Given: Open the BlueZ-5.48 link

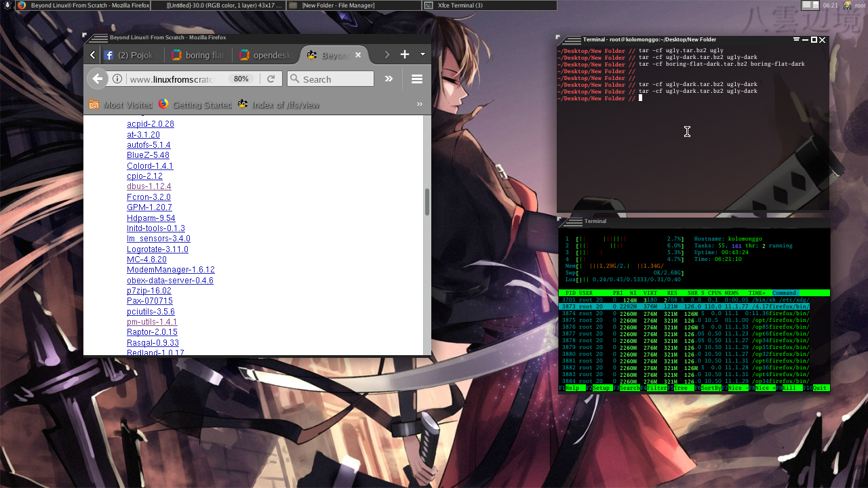Looking at the screenshot, I should point(148,155).
